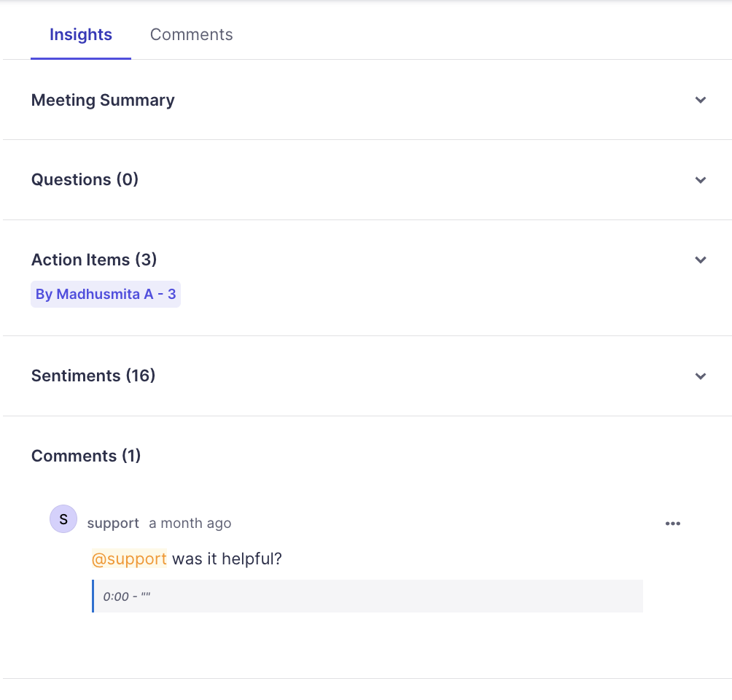This screenshot has height=700, width=732.
Task: Click the Action Items (3) heading text
Action: pos(94,260)
